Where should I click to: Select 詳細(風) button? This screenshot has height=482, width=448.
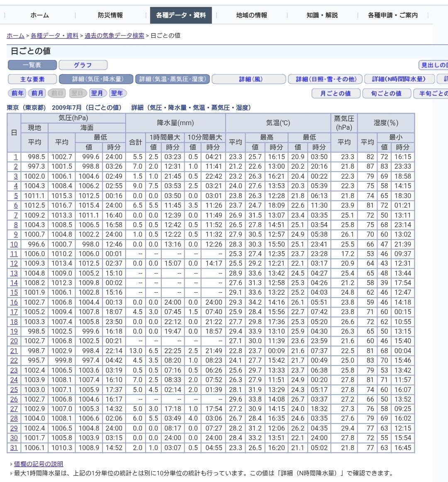[x=251, y=79]
